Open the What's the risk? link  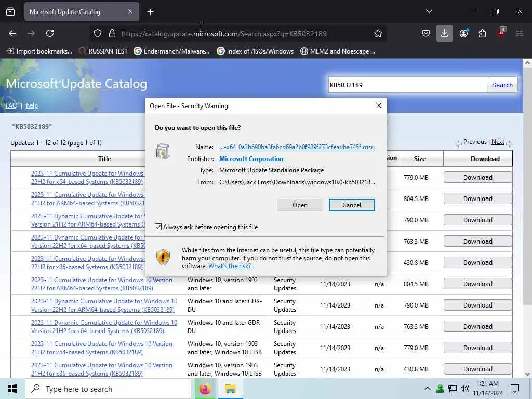(230, 266)
